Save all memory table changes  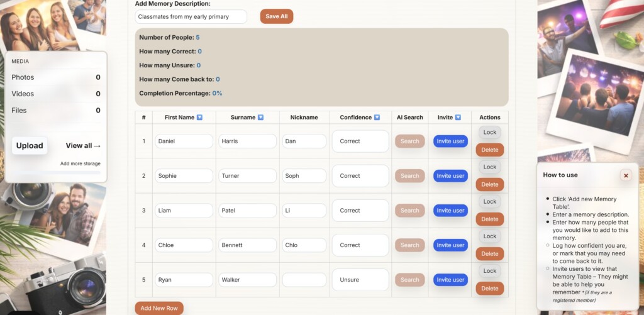coord(277,16)
